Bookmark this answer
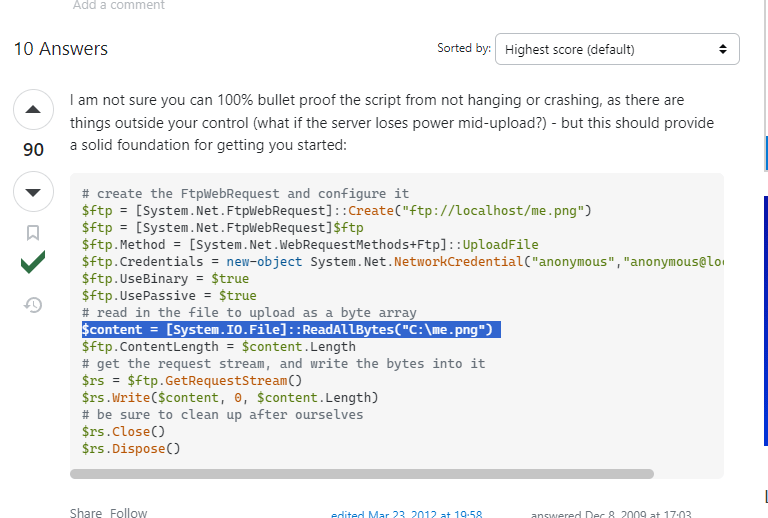The height and width of the screenshot is (518, 768). pos(33,233)
